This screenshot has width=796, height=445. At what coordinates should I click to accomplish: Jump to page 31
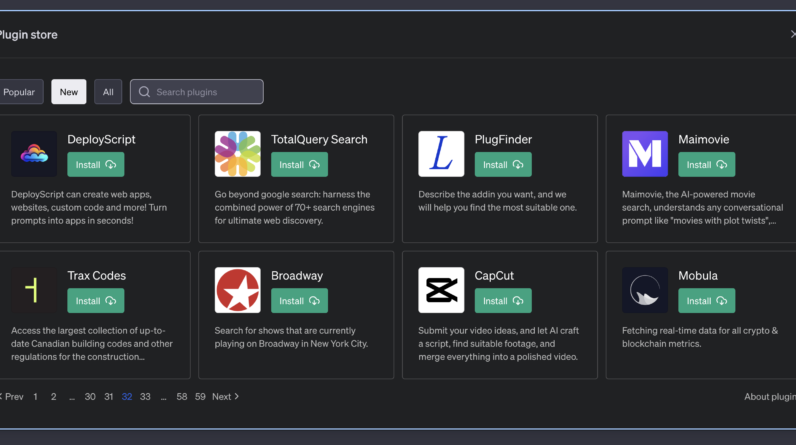(109, 397)
